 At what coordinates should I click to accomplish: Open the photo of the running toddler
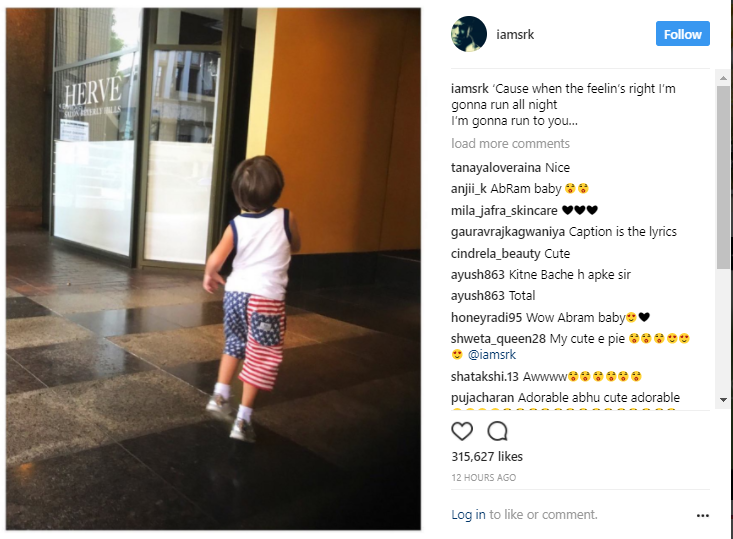click(213, 269)
